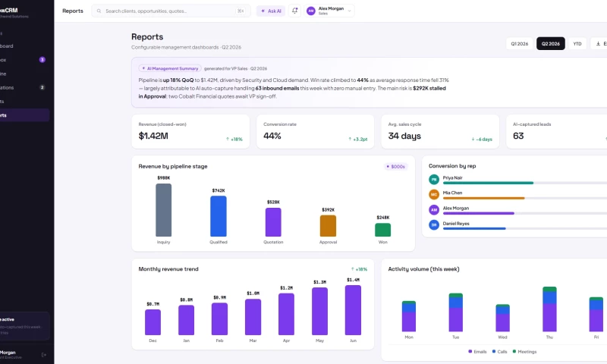
Task: Open the Revenue (closed-won) card
Action: tap(190, 131)
